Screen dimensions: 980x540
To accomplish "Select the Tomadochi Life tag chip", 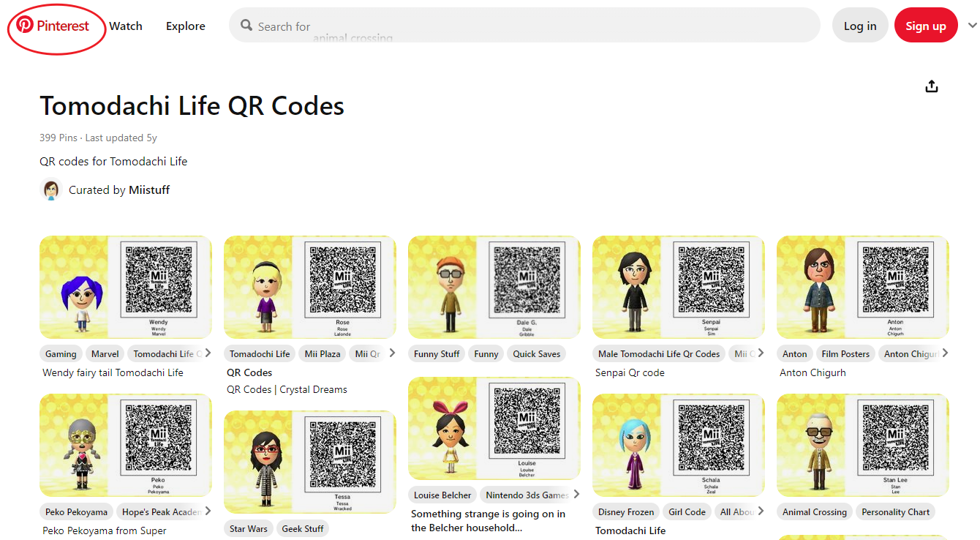I will coord(260,354).
